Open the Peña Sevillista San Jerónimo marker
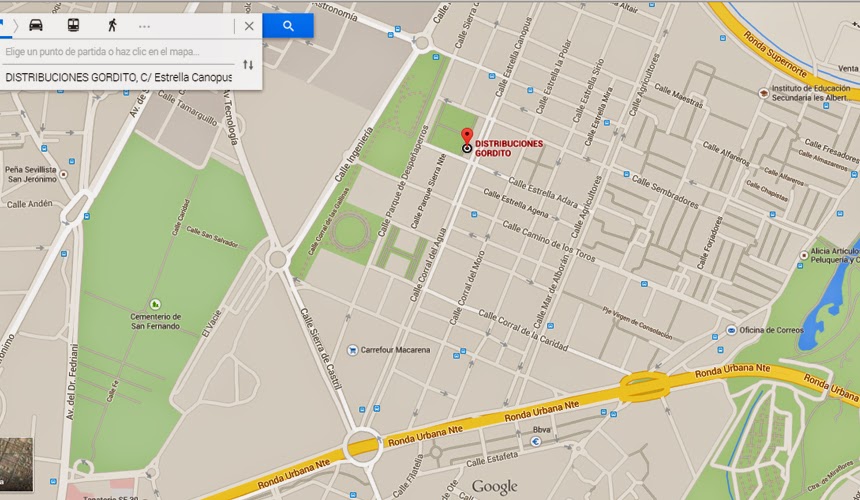The image size is (860, 500). (64, 174)
